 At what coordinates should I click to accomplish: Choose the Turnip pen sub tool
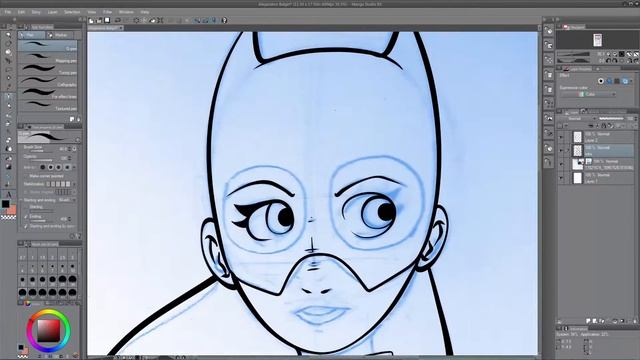[47, 69]
